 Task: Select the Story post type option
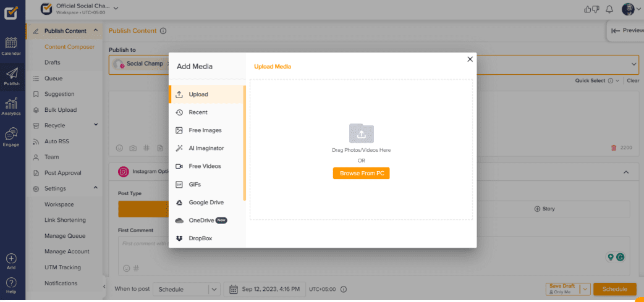click(x=544, y=209)
